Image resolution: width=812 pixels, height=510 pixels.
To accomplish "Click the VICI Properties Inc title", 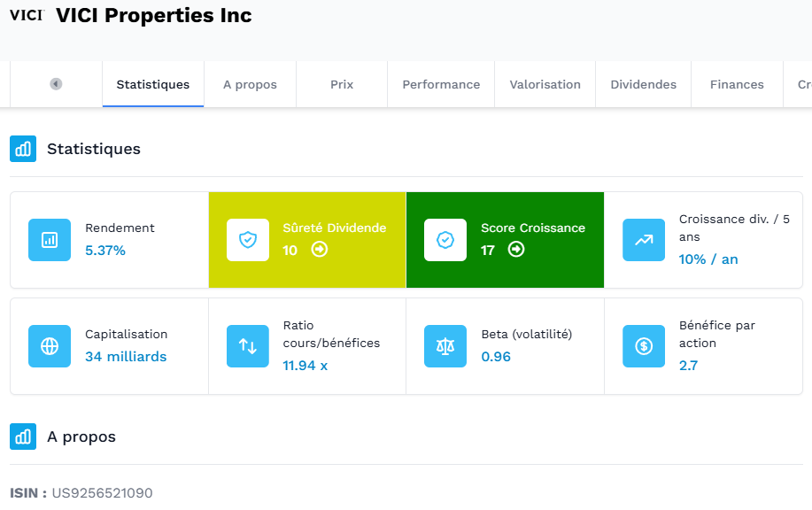I will [154, 16].
